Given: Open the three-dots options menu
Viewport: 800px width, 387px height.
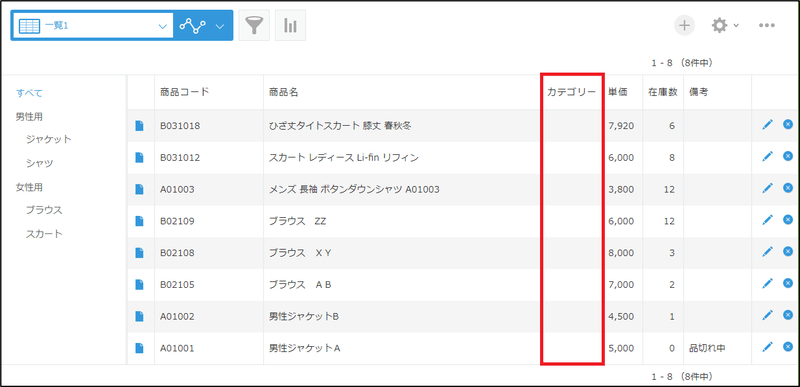Looking at the screenshot, I should coord(767,25).
